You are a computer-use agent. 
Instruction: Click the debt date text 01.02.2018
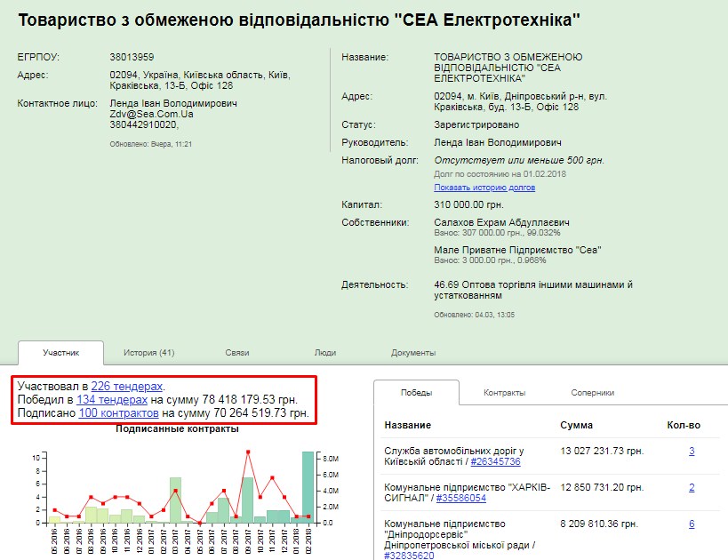click(x=545, y=174)
